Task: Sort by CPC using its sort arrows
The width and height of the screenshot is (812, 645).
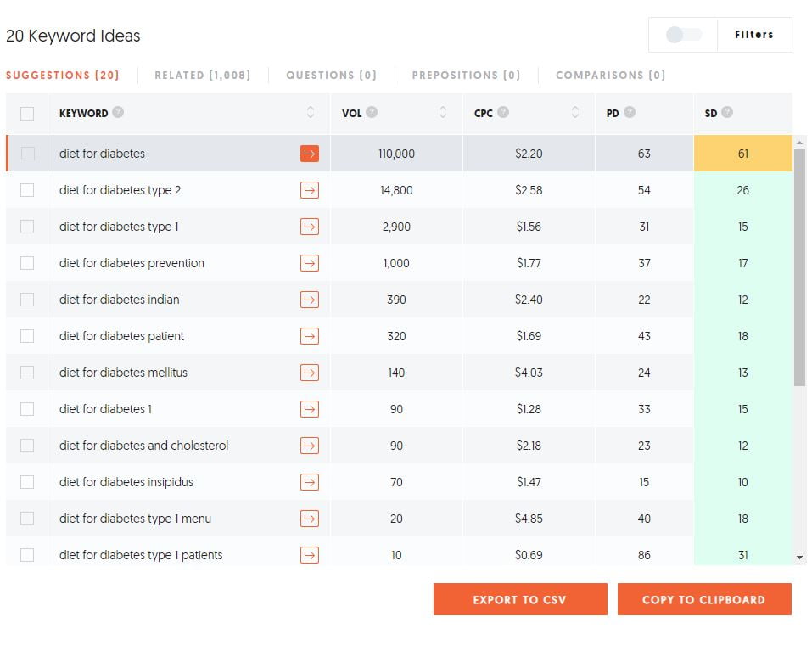Action: [x=575, y=113]
